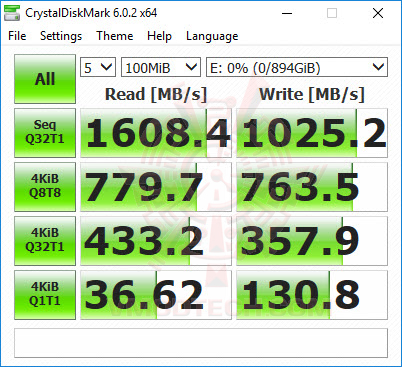Select the 36.62 Q1T1 read result

[156, 295]
